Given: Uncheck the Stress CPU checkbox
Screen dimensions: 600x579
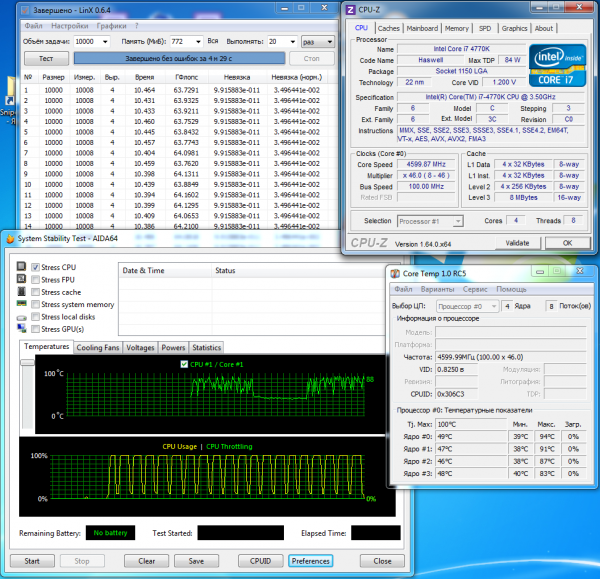Looking at the screenshot, I should pyautogui.click(x=37, y=268).
